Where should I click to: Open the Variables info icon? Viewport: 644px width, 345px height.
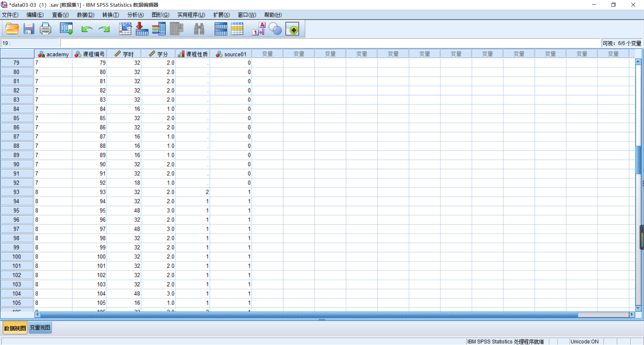[x=159, y=29]
